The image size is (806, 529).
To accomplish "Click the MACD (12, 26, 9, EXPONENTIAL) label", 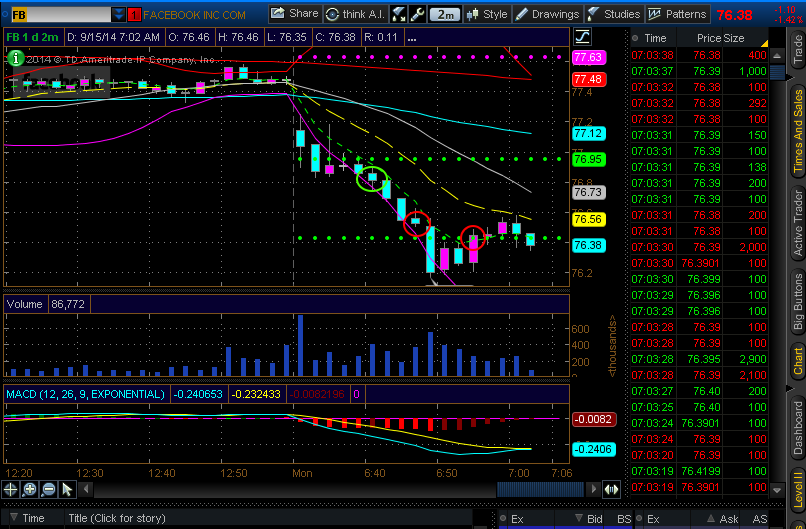I will [x=86, y=394].
